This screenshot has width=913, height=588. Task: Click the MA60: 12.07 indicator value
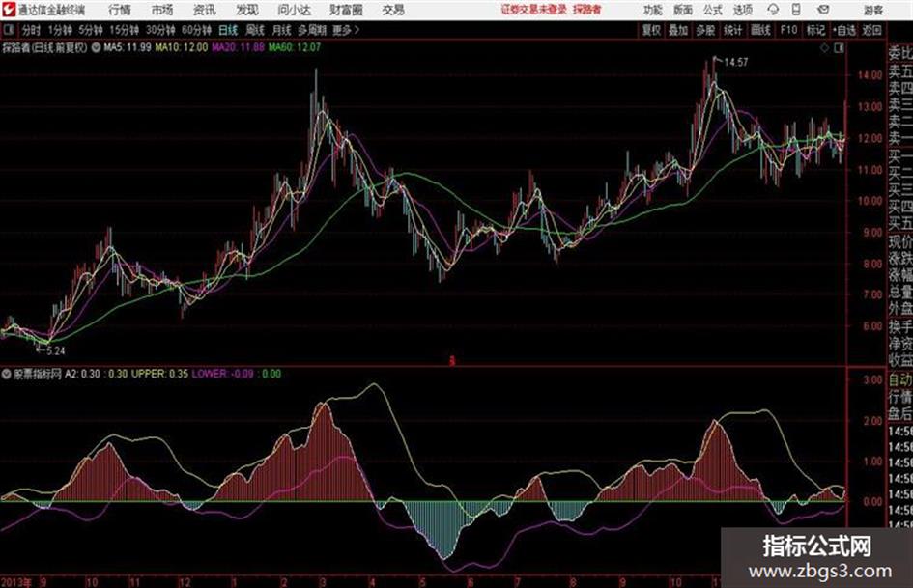click(295, 47)
